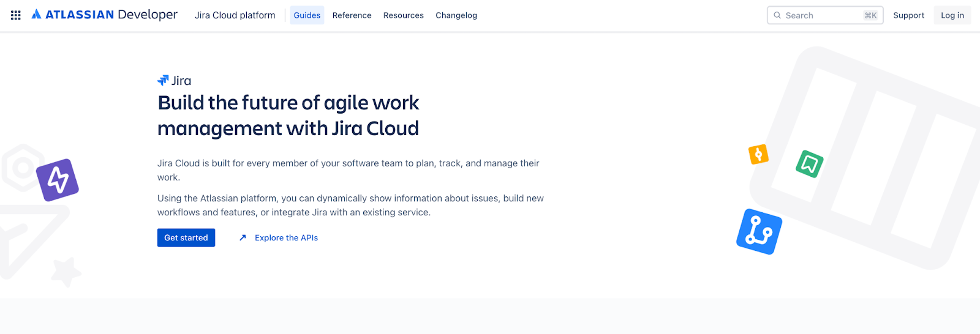Screen dimensions: 980x334
Task: Click the green bookmark icon tile
Action: (x=809, y=164)
